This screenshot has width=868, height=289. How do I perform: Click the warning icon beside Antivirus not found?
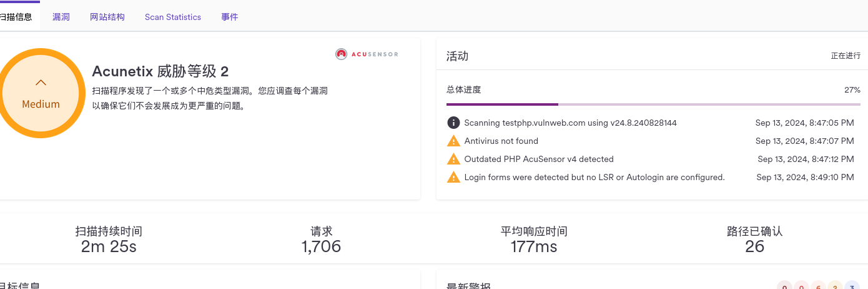(453, 141)
